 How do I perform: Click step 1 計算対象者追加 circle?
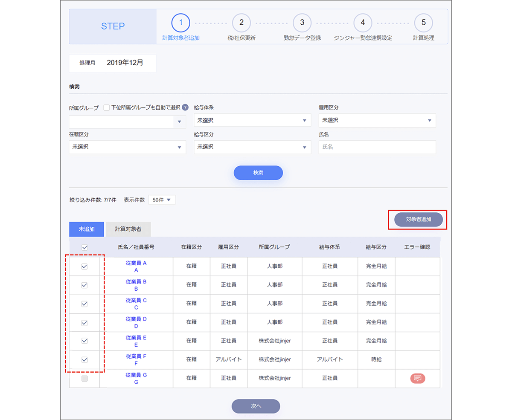click(181, 23)
